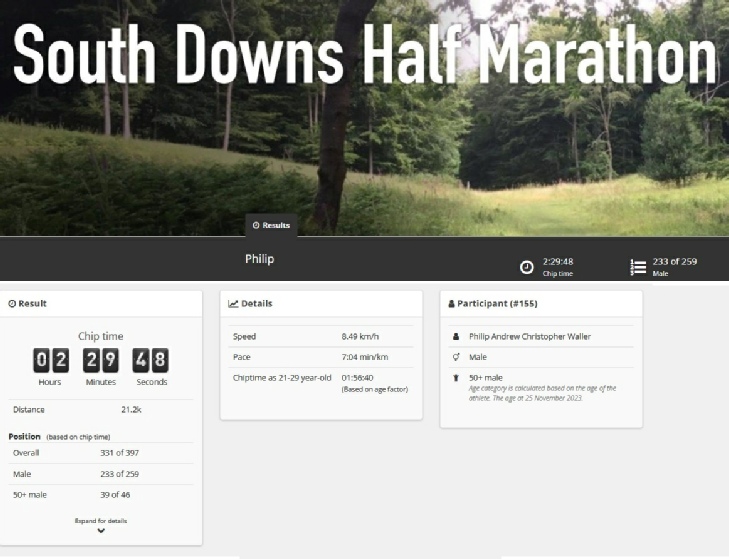Click the person icon in Participant (#155) header
729x559 pixels.
click(451, 303)
